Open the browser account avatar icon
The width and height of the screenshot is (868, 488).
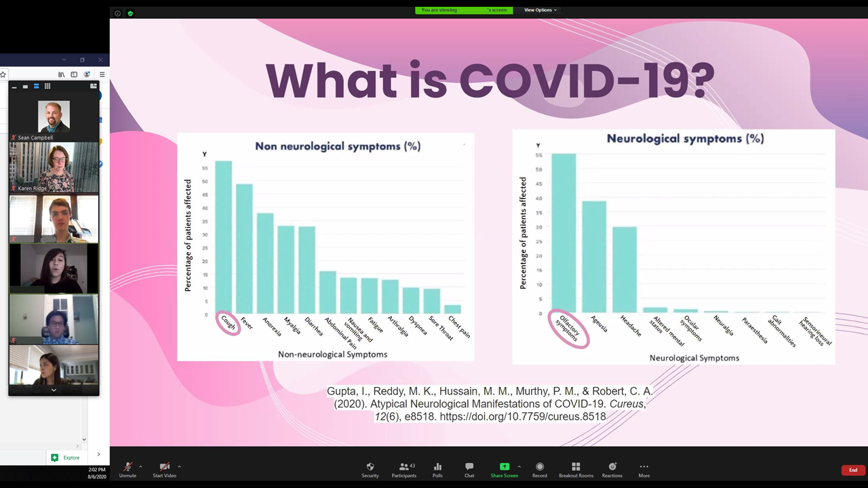coord(87,75)
